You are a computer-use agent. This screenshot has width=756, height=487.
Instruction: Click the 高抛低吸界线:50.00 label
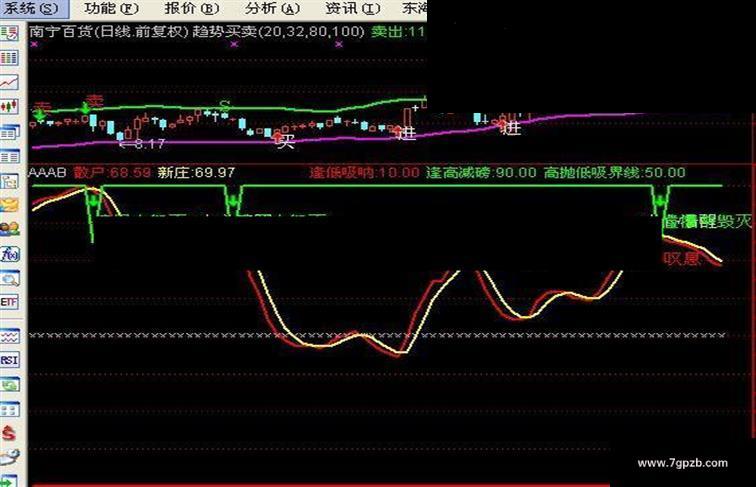click(615, 173)
